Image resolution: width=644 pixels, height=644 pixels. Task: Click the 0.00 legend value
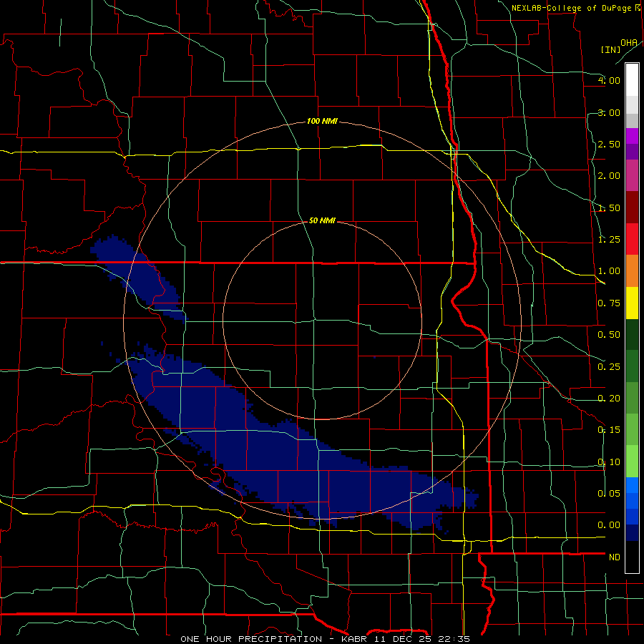[609, 525]
